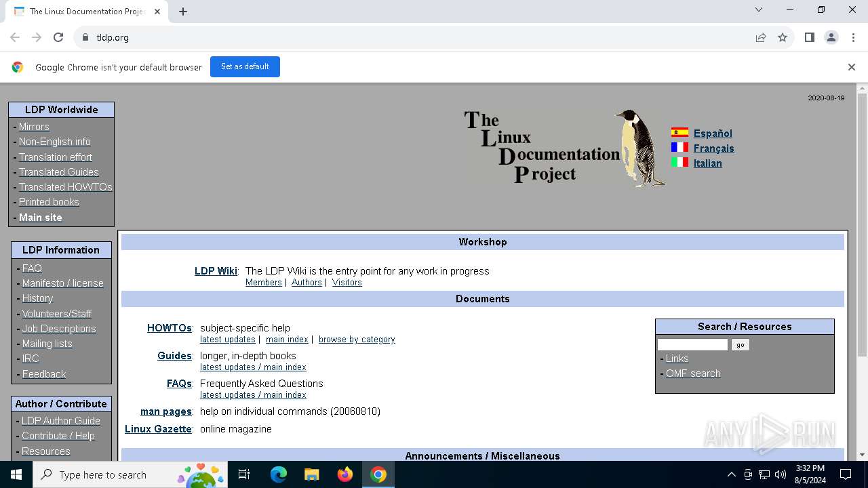Open Manifesto / license link

(x=63, y=283)
